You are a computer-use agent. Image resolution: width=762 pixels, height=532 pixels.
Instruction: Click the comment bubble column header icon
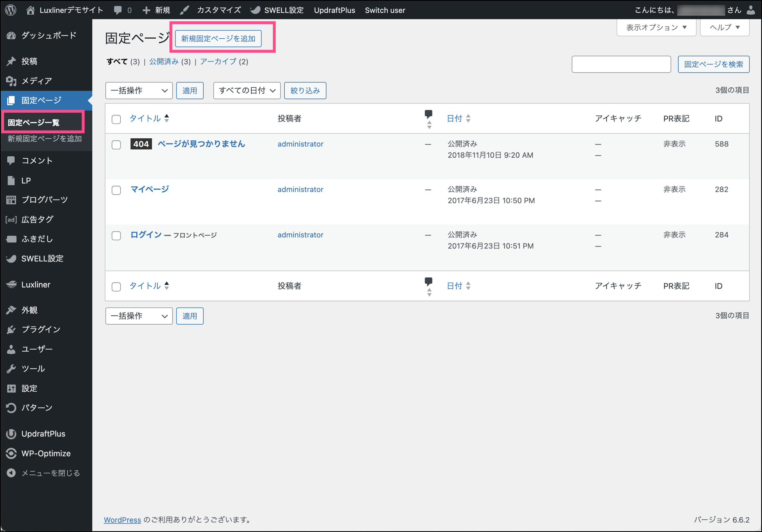(x=428, y=114)
